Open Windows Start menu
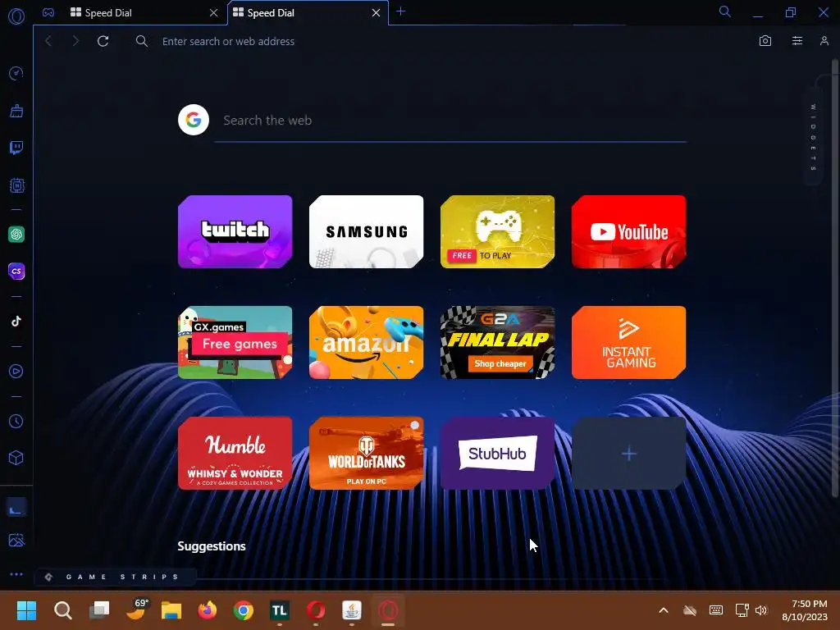The width and height of the screenshot is (840, 630). click(x=26, y=610)
